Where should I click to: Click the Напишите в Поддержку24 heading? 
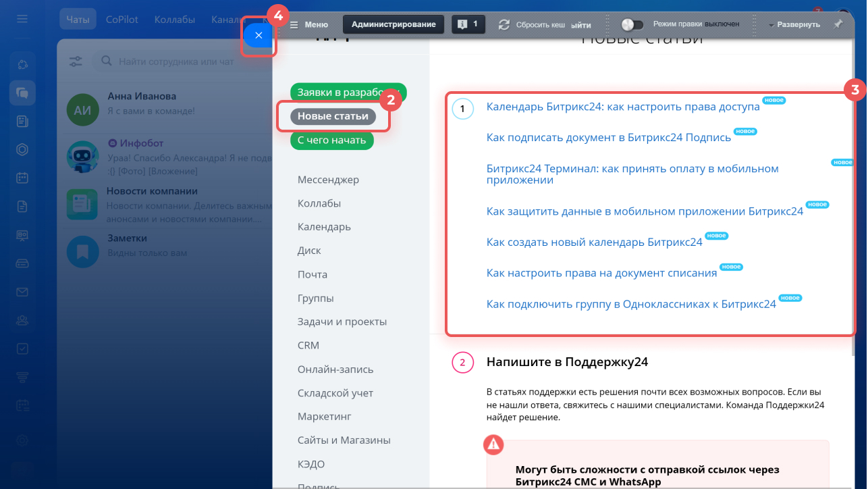point(567,362)
